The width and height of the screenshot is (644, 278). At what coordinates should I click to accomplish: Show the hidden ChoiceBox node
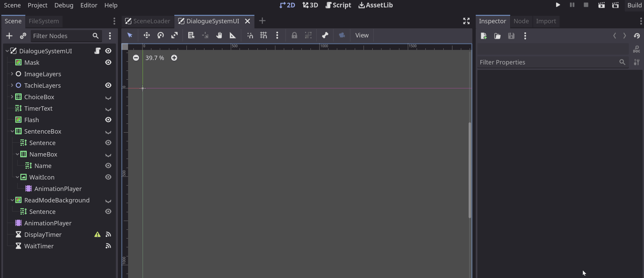pyautogui.click(x=108, y=98)
